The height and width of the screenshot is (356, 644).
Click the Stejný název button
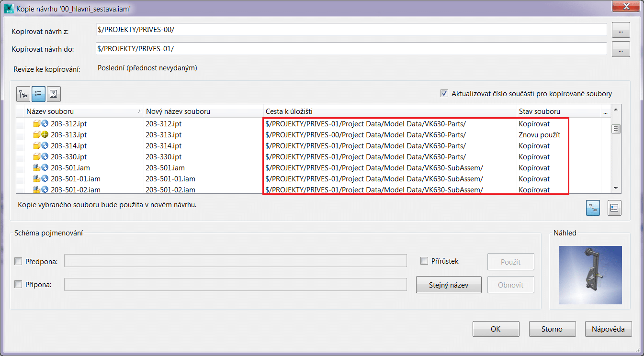click(x=449, y=285)
